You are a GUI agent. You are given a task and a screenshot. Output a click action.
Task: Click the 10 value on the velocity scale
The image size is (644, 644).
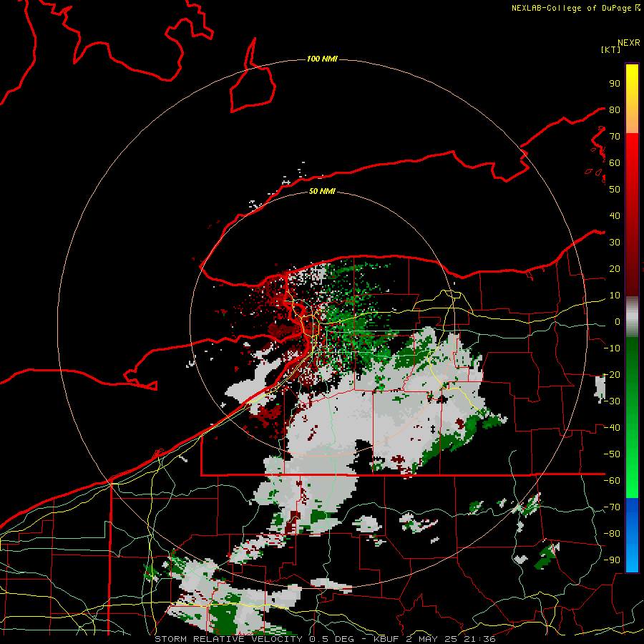click(615, 296)
